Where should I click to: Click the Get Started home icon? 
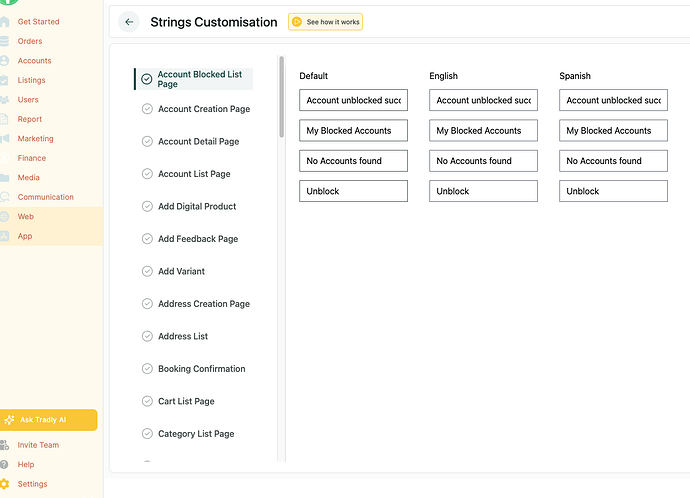coord(4,22)
